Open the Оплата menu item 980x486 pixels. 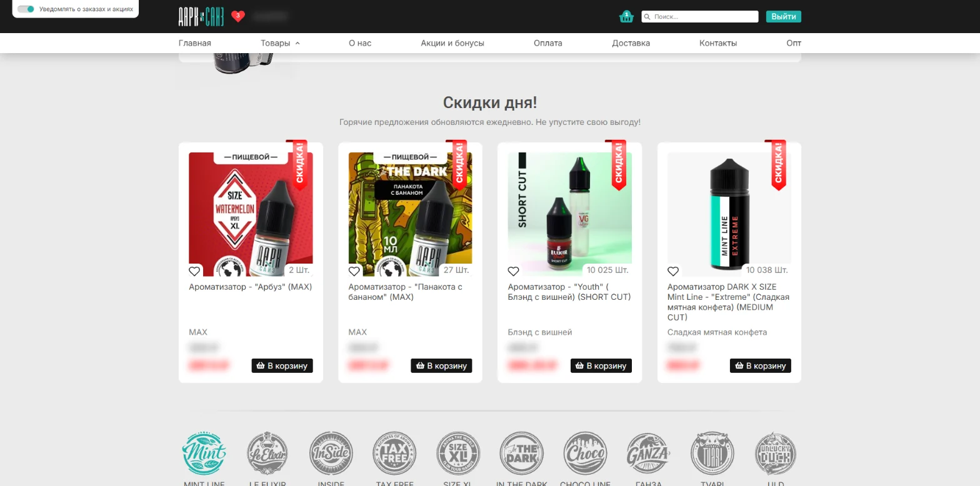pos(548,43)
